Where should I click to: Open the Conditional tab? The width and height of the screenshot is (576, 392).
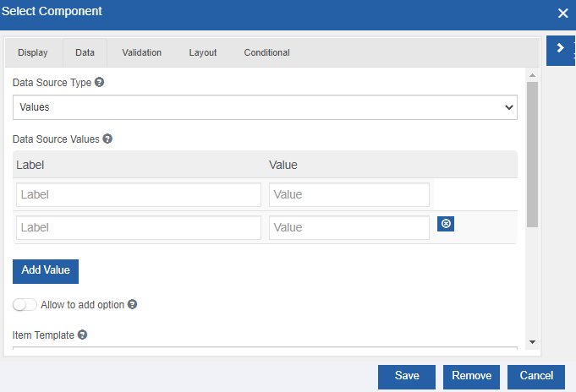click(x=266, y=52)
